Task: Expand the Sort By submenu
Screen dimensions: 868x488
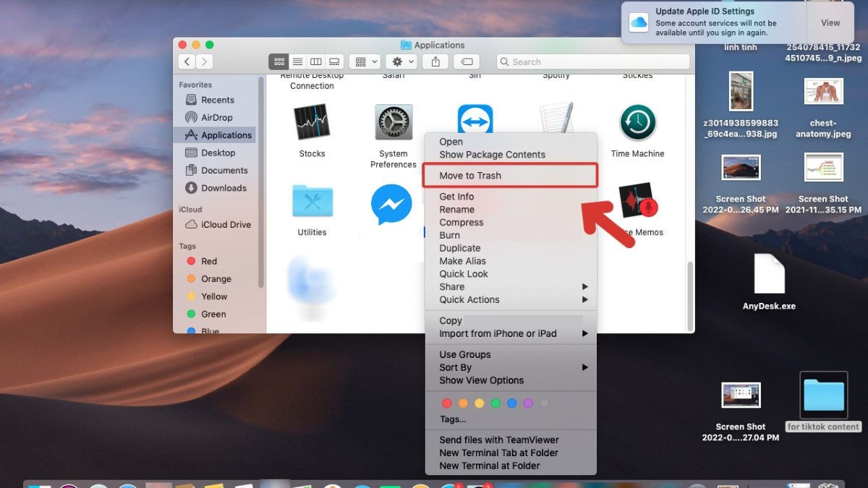Action: tap(511, 367)
